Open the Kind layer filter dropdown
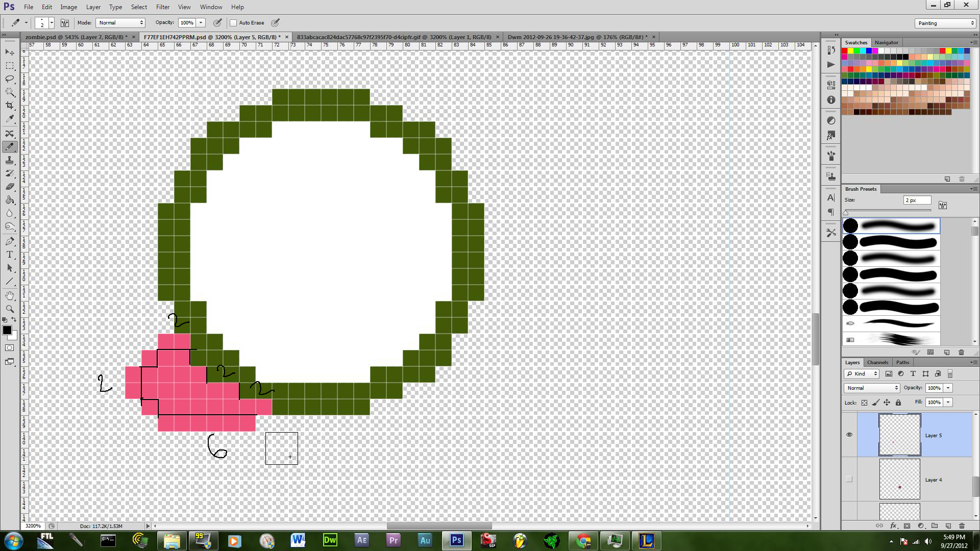 pyautogui.click(x=861, y=374)
